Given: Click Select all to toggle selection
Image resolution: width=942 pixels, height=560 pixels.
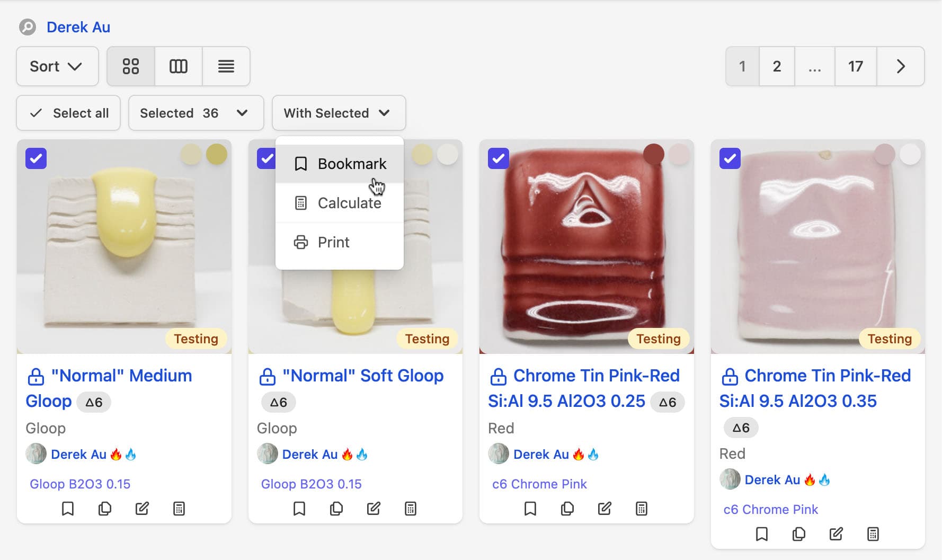Looking at the screenshot, I should tap(68, 113).
